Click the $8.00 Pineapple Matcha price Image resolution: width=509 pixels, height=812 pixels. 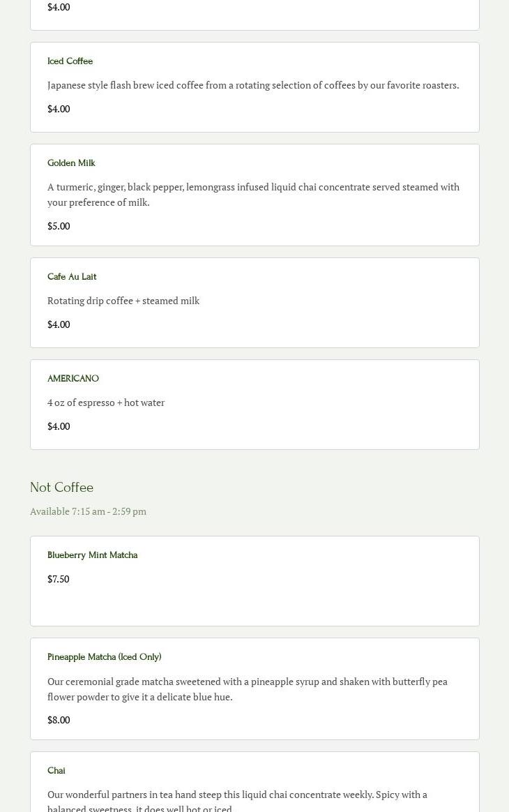59,720
